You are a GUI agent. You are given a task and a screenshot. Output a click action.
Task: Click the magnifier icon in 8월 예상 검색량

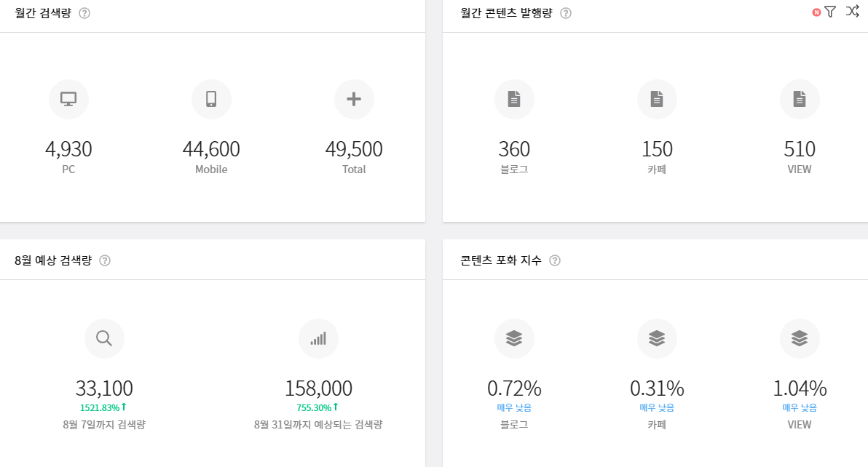[x=104, y=338]
